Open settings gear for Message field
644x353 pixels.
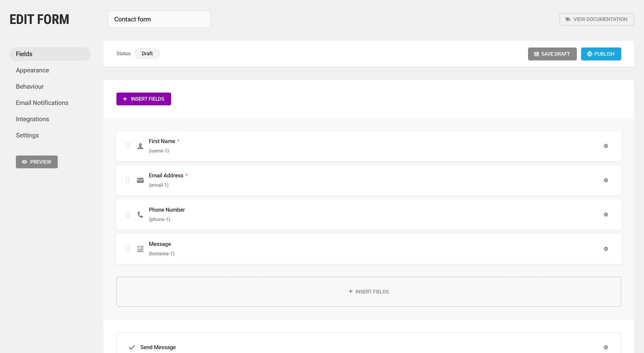click(x=606, y=249)
